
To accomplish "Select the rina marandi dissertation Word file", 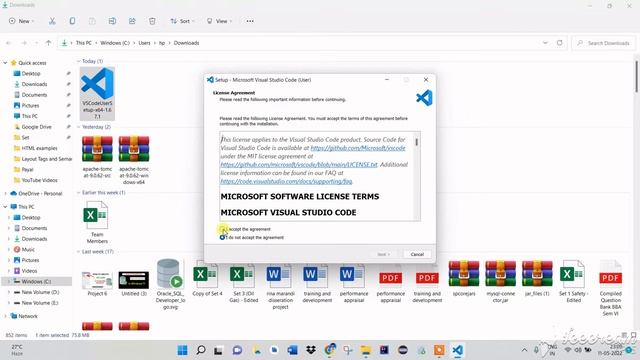I will (x=280, y=285).
